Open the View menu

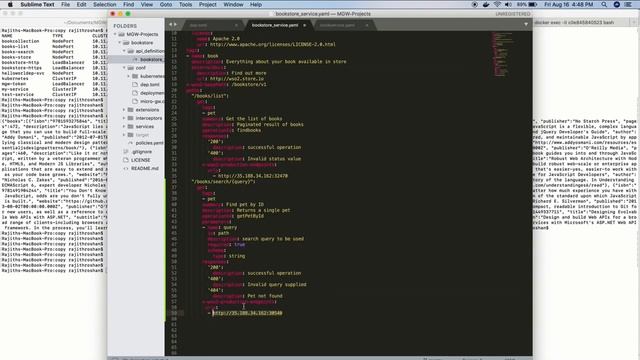pyautogui.click(x=147, y=4)
